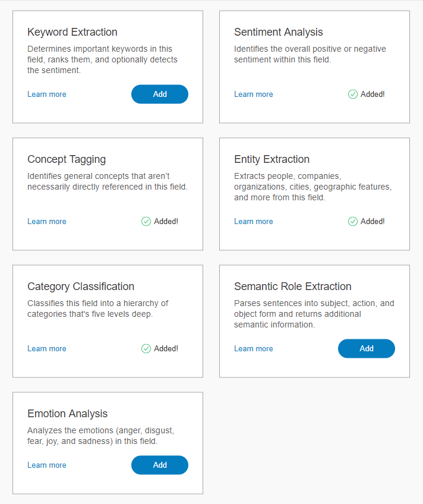Open Learn more under Semantic Role Extraction

click(254, 348)
